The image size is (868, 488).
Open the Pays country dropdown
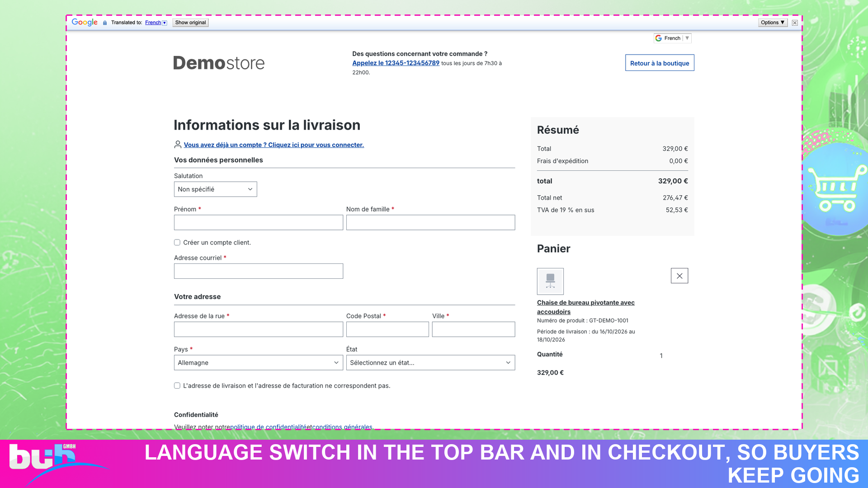[x=259, y=362]
